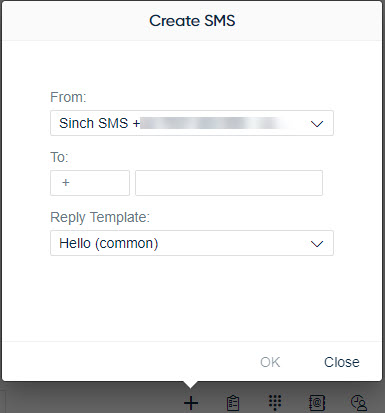The image size is (385, 413).
Task: Click the From: field label
Action: (x=68, y=97)
